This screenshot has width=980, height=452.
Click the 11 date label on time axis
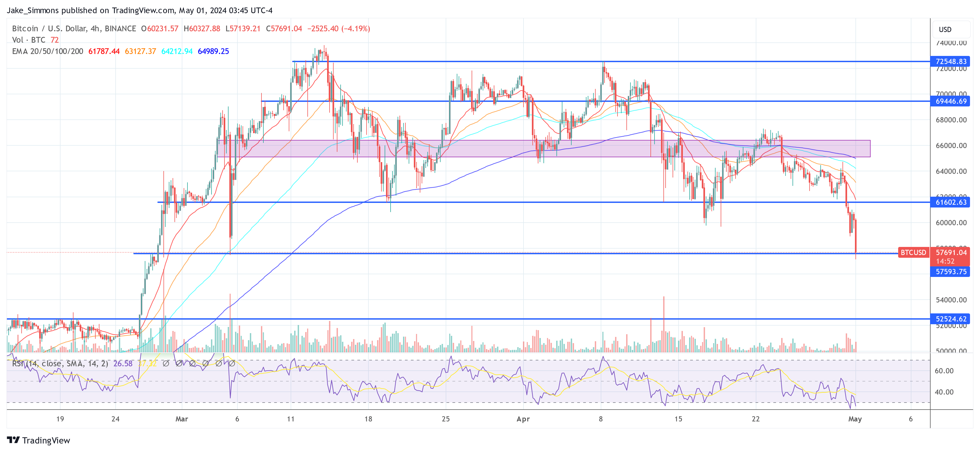[291, 419]
